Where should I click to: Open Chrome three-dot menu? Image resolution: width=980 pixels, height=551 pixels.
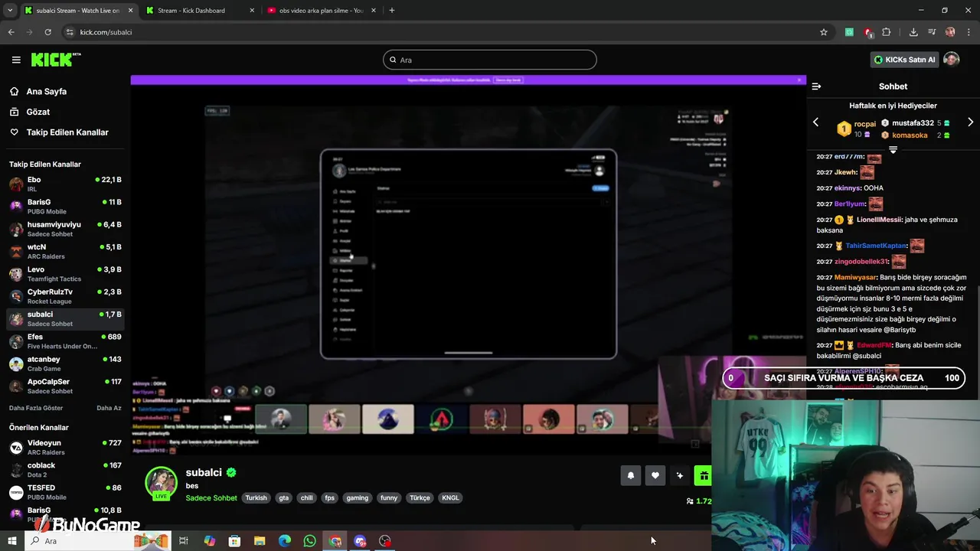click(x=969, y=32)
